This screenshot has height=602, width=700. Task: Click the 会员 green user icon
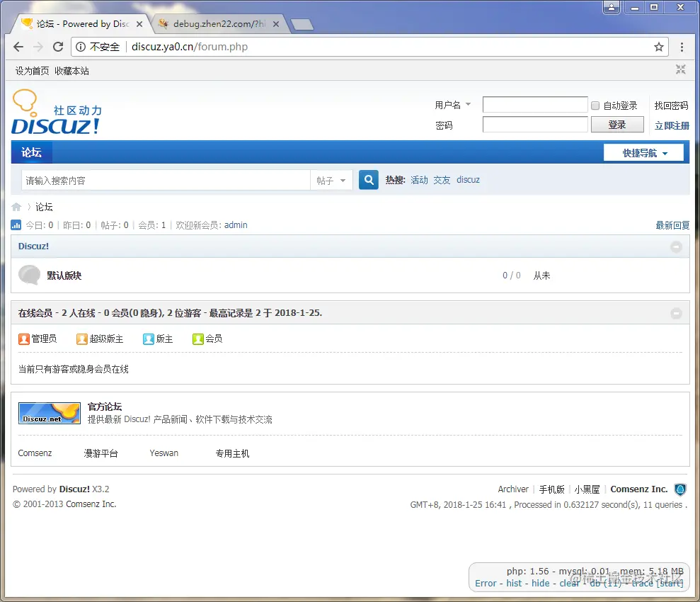[197, 339]
